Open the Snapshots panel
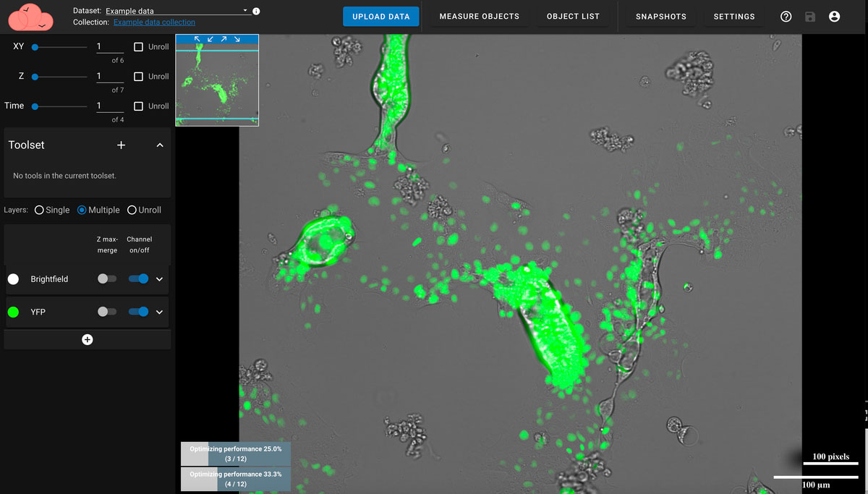Image resolution: width=868 pixels, height=494 pixels. [661, 17]
